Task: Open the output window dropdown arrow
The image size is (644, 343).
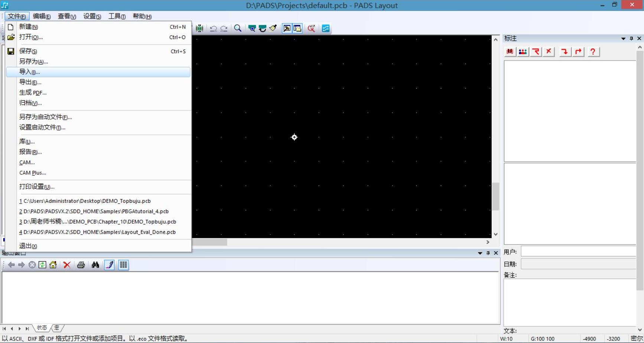Action: click(x=480, y=253)
